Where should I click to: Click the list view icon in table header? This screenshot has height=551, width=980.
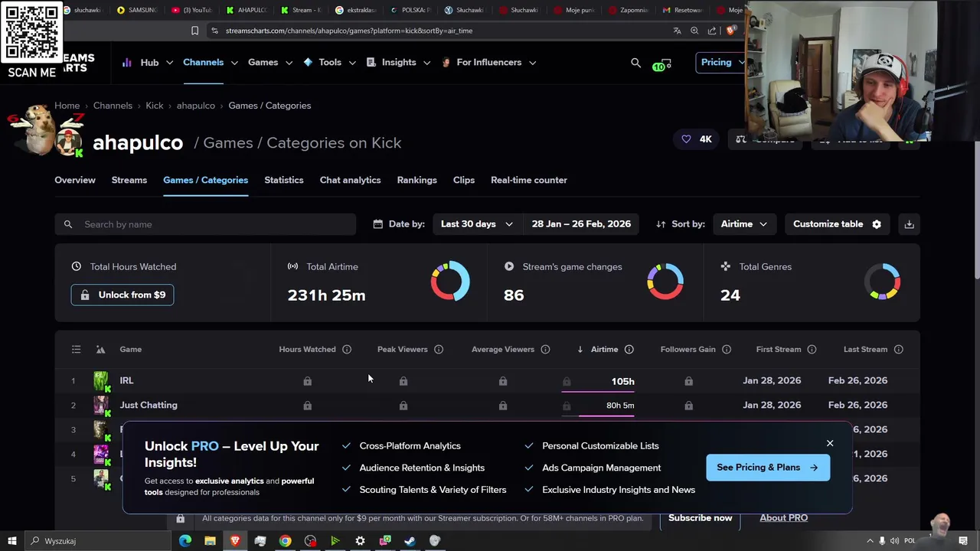coord(76,350)
